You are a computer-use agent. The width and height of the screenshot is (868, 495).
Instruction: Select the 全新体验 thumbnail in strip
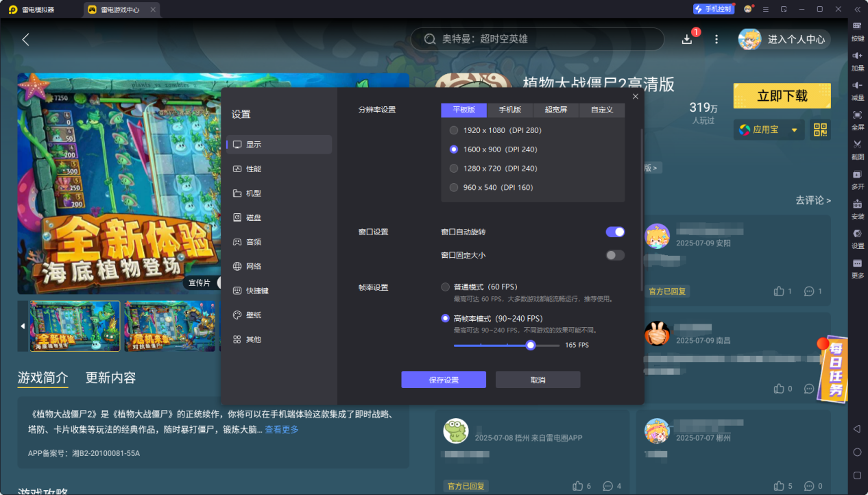(x=74, y=326)
